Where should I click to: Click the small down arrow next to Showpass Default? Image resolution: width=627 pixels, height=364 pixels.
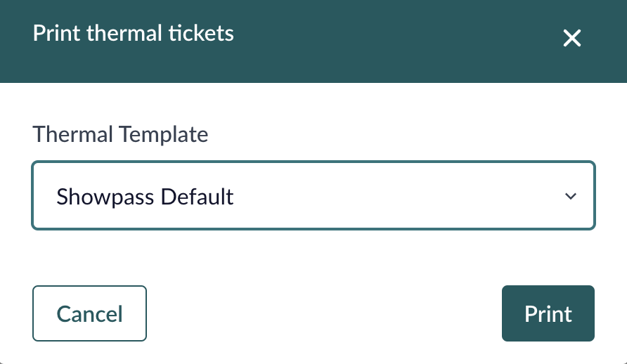(571, 196)
